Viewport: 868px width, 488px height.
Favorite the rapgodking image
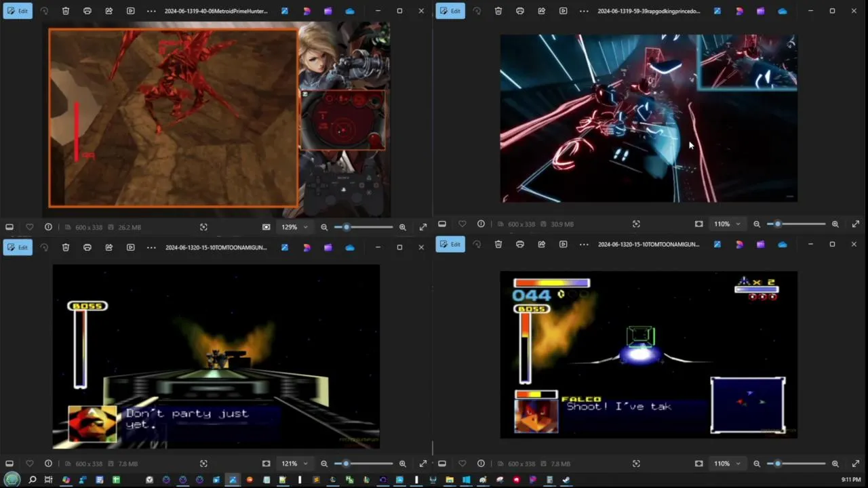click(462, 224)
